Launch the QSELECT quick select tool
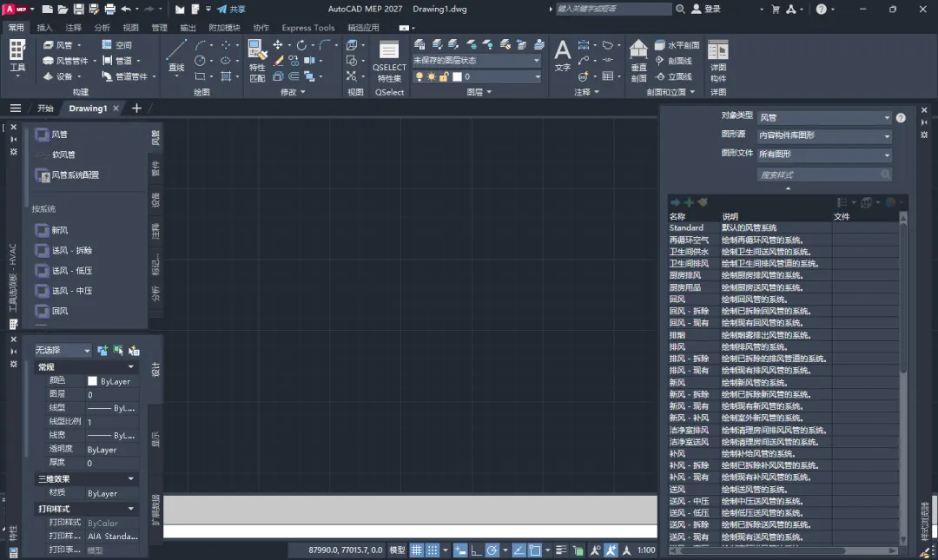Image resolution: width=938 pixels, height=560 pixels. [389, 61]
